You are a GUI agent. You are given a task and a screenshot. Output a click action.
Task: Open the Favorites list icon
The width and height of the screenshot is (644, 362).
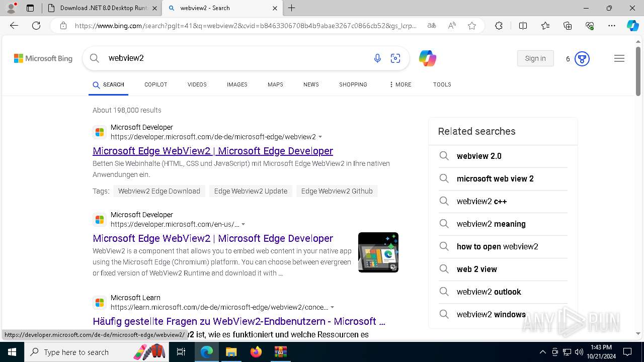pyautogui.click(x=545, y=26)
